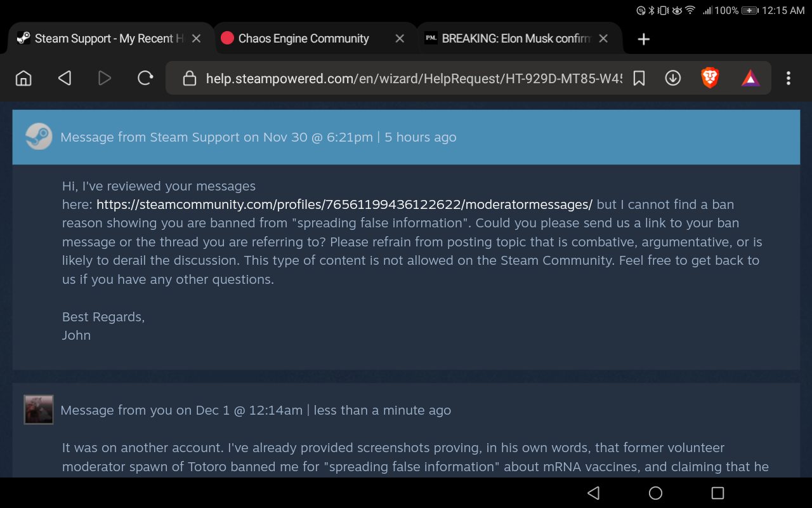The height and width of the screenshot is (508, 812).
Task: Close the Chaos Engine Community tab
Action: click(x=400, y=39)
